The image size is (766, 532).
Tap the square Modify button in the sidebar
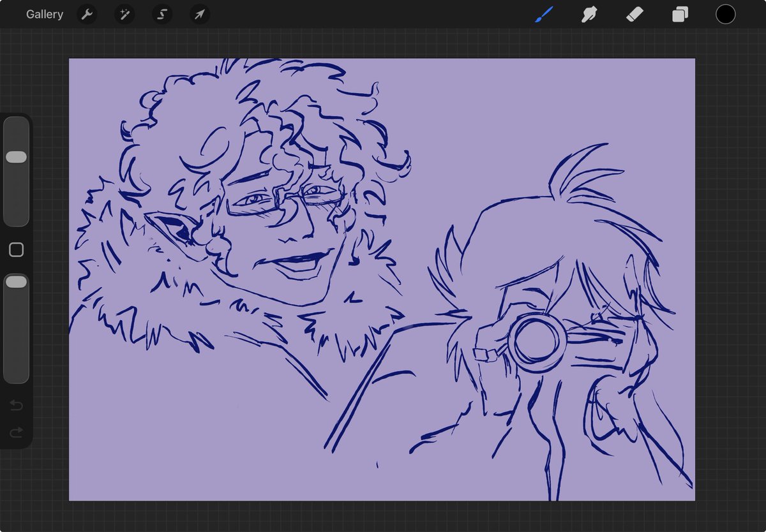click(x=17, y=250)
